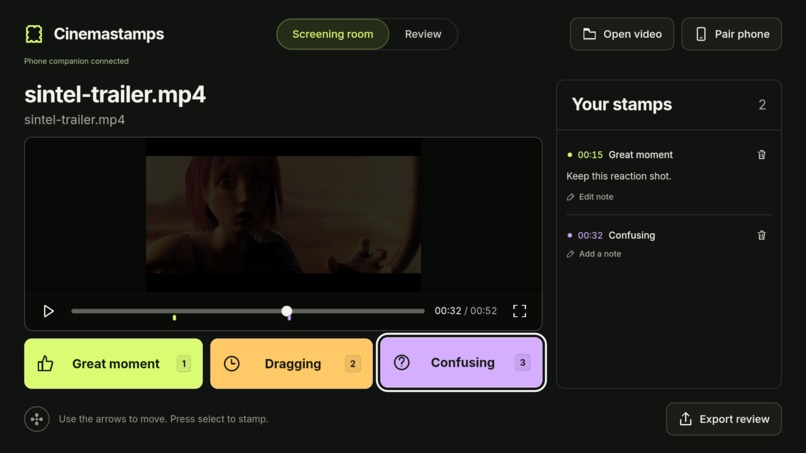Click the Cinemastamps logo icon
Viewport: 806px width, 453px height.
34,34
